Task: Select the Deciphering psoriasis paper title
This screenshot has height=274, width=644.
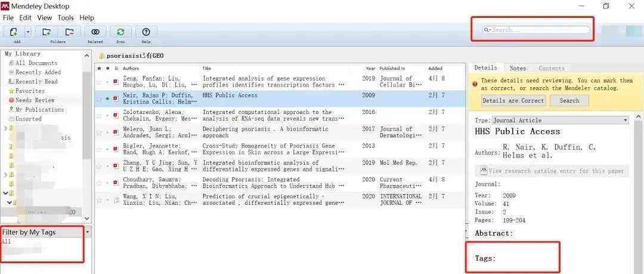Action: click(x=265, y=132)
